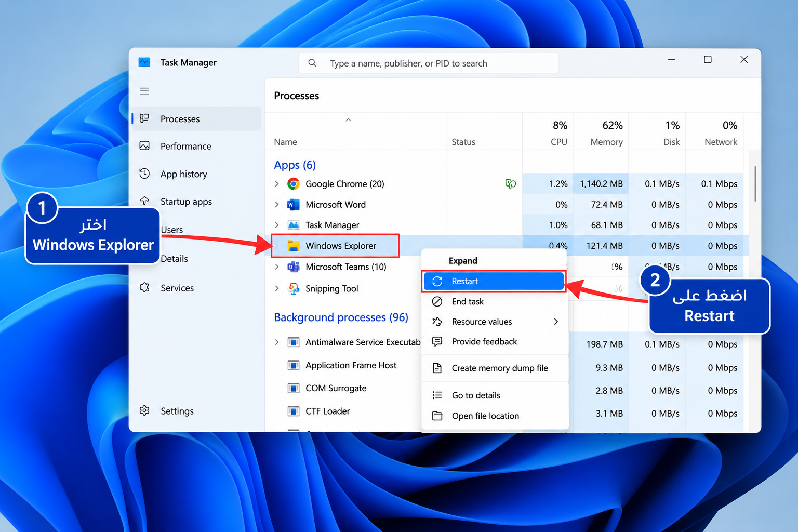Click the process search input field
This screenshot has width=798, height=532.
[429, 63]
